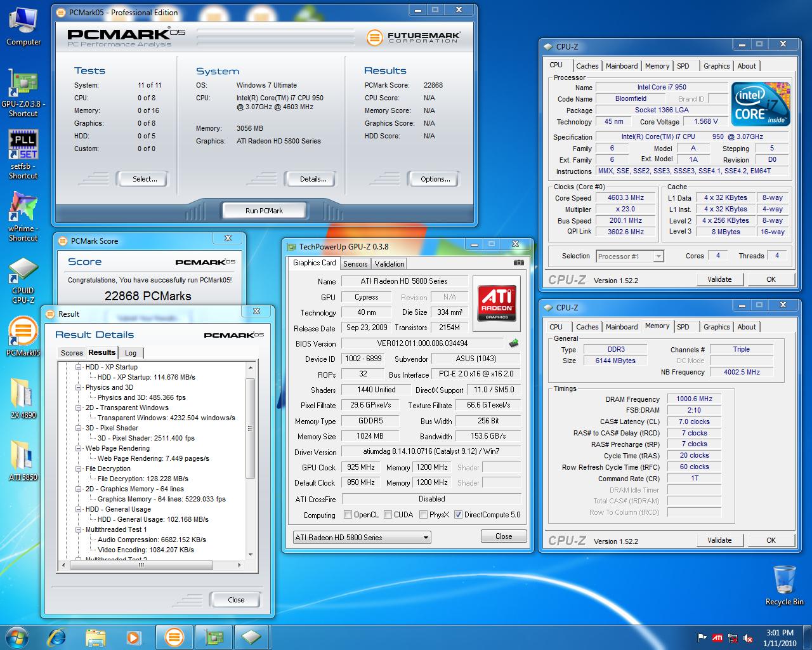Toggle the DirectCompute 5.0 checkbox
This screenshot has height=650, width=812.
tap(458, 515)
